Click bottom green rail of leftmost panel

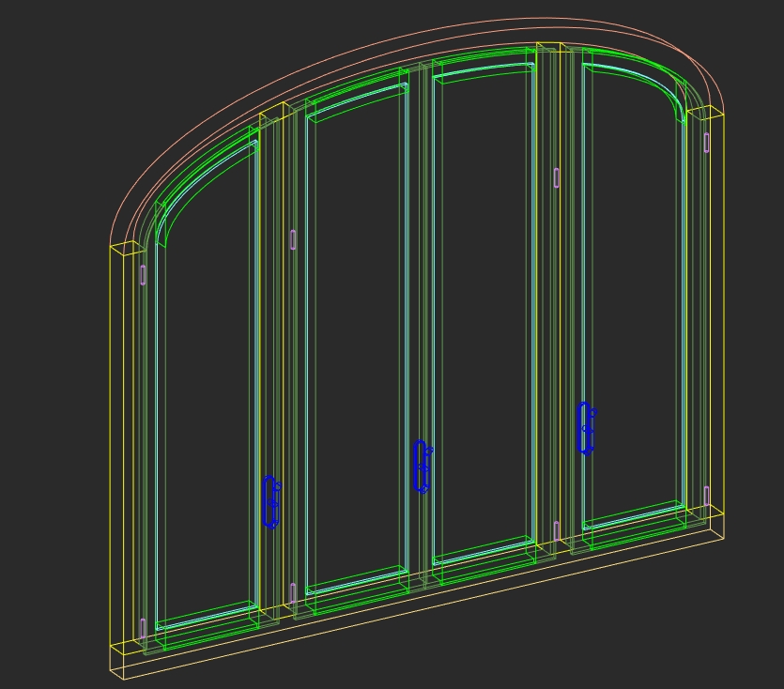(x=207, y=615)
